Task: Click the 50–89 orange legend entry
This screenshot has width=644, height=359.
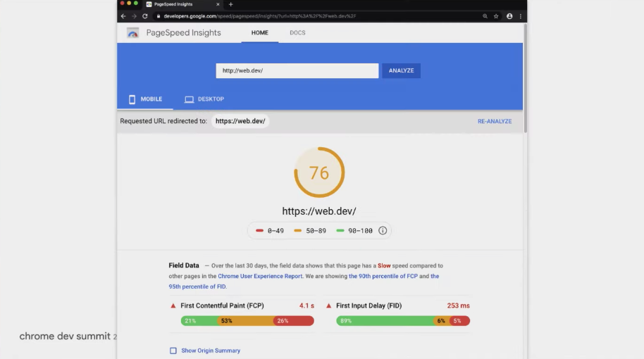Action: (x=310, y=231)
